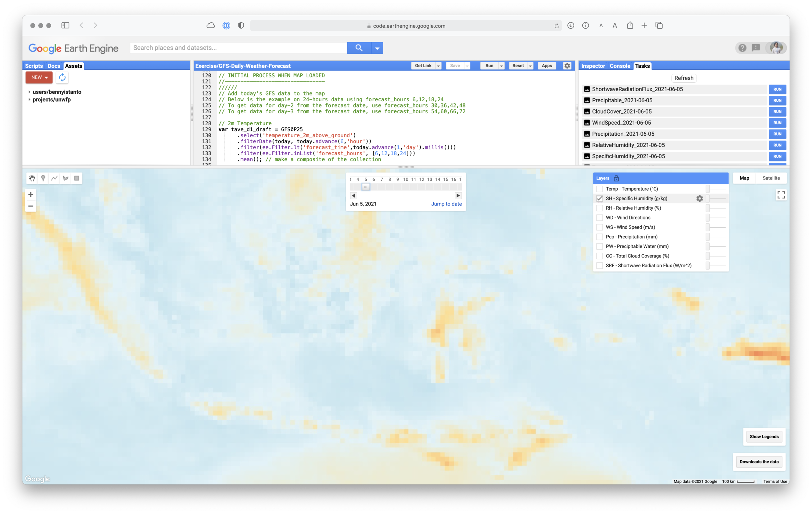812x514 pixels.
Task: Click the Jump to date link
Action: click(x=446, y=204)
